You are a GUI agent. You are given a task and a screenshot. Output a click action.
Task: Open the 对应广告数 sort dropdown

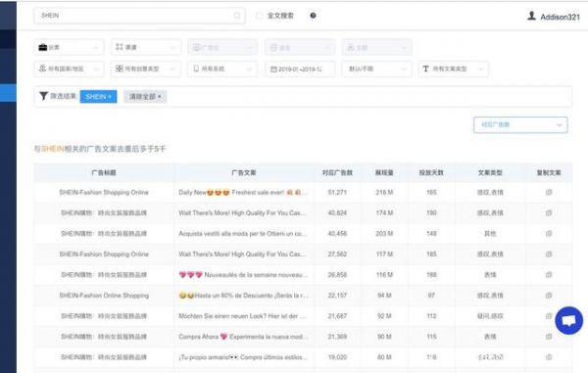tap(520, 124)
